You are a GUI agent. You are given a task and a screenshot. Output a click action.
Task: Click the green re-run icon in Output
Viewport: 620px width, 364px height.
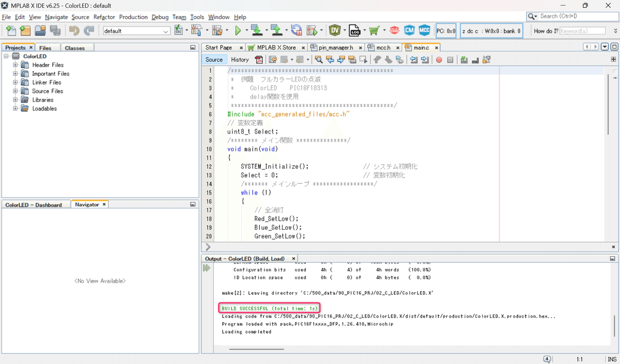pos(207,268)
